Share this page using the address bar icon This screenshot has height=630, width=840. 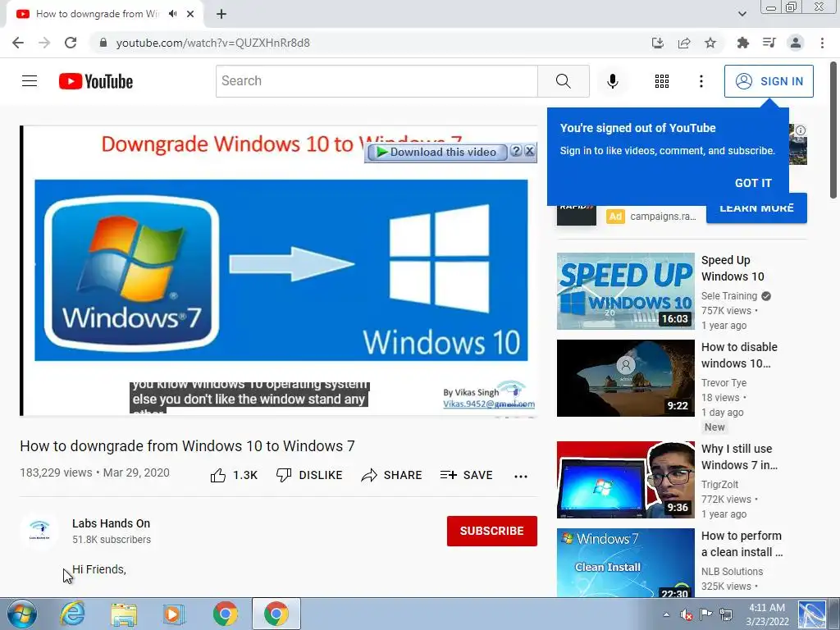(x=684, y=43)
